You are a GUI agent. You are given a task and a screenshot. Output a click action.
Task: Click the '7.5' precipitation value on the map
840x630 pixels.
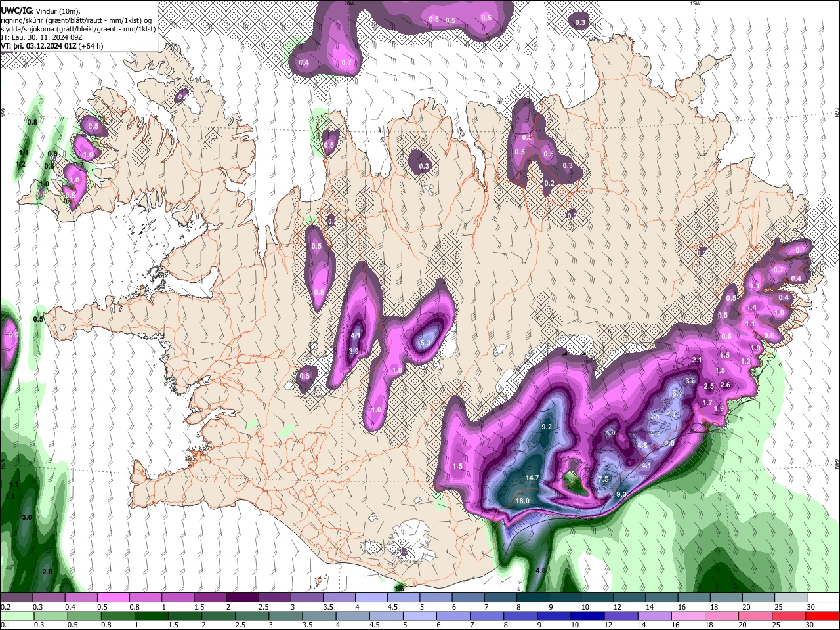(604, 480)
